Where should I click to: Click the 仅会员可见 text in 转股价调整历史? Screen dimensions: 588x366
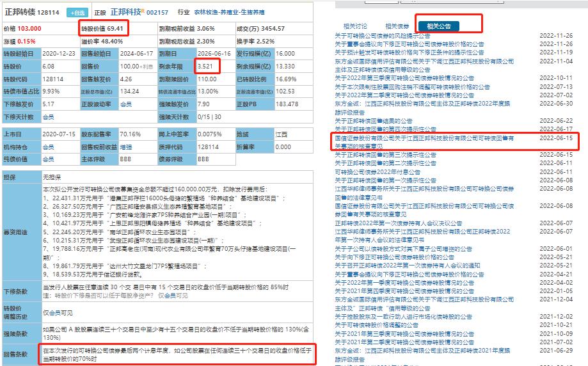click(x=56, y=312)
